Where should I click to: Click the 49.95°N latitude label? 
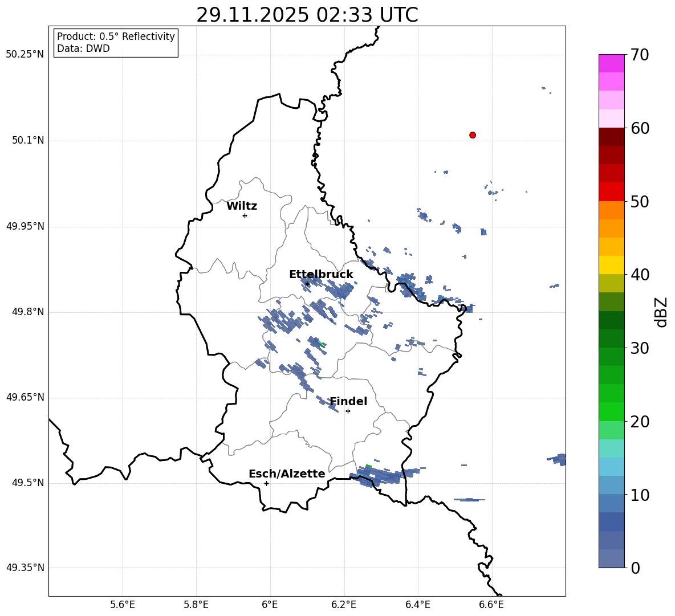25,226
